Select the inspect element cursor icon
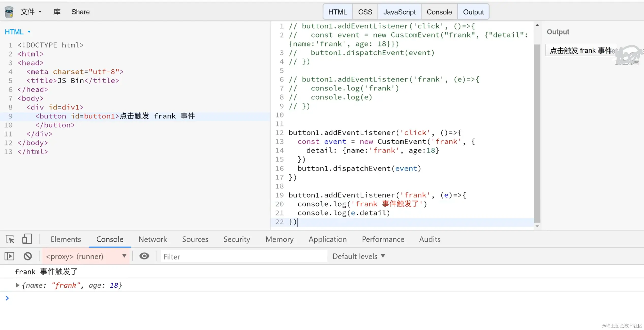This screenshot has height=330, width=644. [10, 239]
